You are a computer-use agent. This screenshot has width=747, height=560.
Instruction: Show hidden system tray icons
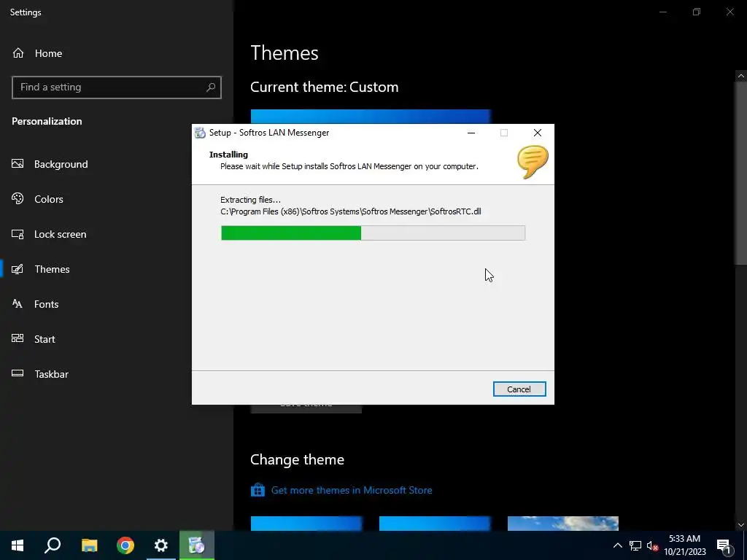[617, 545]
